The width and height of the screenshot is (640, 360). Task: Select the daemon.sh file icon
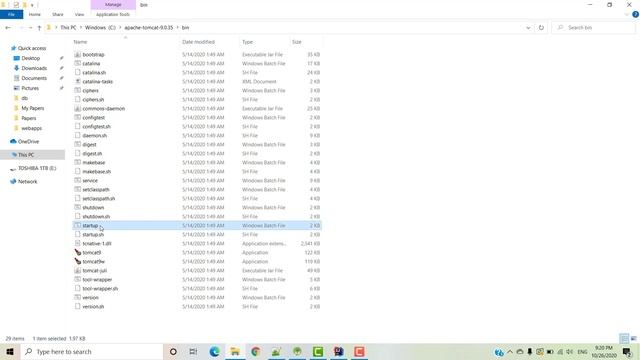(78, 135)
